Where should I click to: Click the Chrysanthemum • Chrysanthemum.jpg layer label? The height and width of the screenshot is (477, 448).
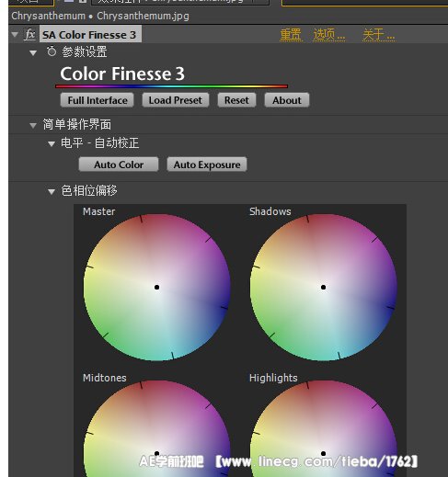tap(100, 16)
